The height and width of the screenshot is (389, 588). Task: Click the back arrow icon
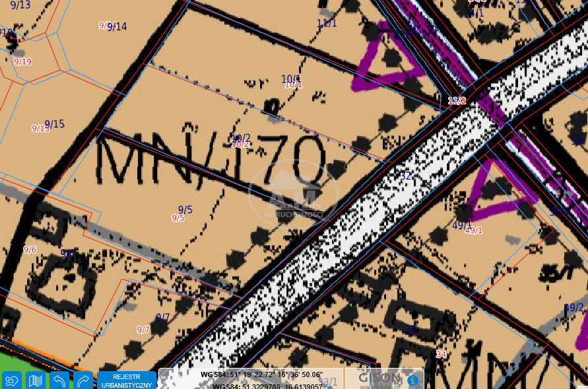[59, 380]
